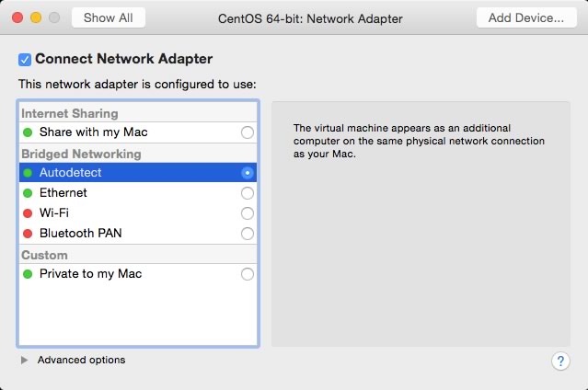Click green status dot beside Ethernet

click(x=28, y=193)
